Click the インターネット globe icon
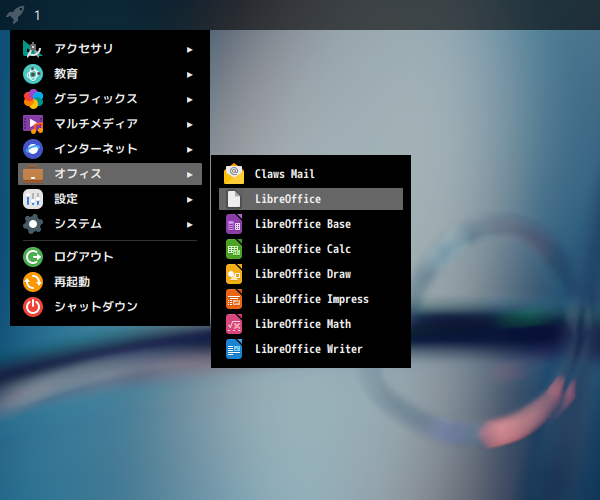The image size is (600, 500). [33, 149]
